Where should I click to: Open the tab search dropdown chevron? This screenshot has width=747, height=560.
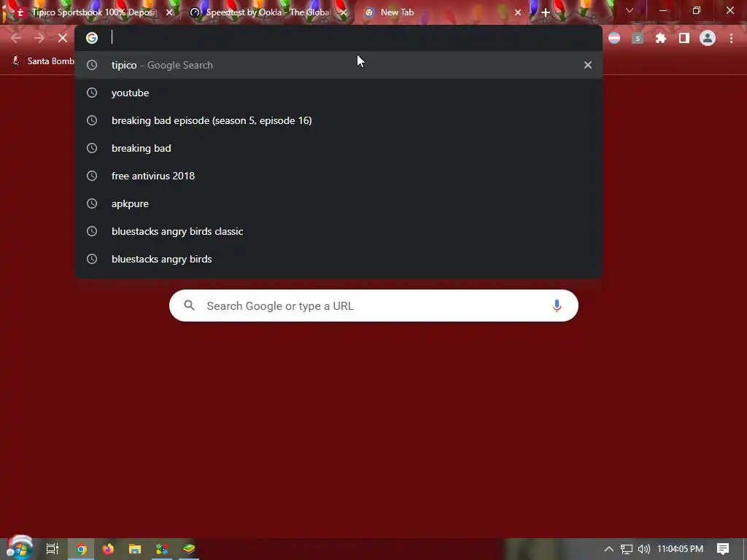[630, 10]
